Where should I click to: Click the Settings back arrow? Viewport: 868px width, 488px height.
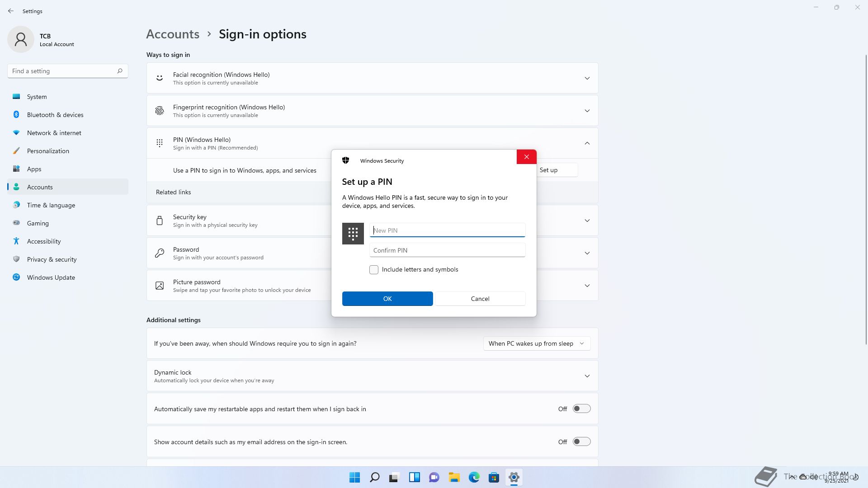tap(11, 11)
